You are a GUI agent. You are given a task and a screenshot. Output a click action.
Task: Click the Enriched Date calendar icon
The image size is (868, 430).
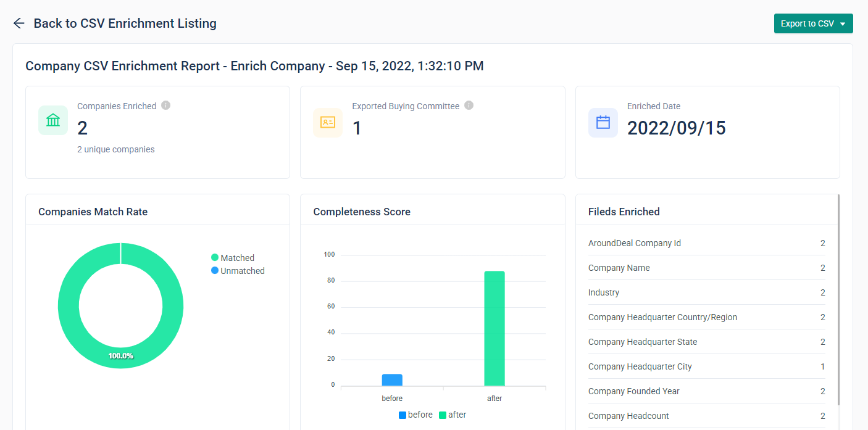click(603, 122)
